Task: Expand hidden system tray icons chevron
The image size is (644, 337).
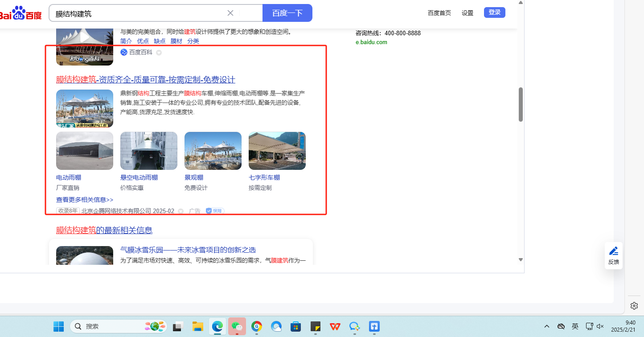Action: (x=547, y=326)
